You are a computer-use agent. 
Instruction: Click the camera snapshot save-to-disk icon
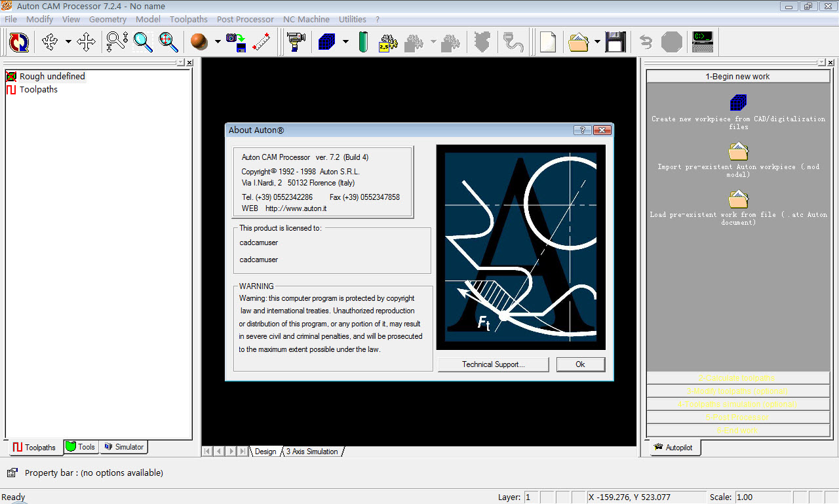click(x=236, y=43)
